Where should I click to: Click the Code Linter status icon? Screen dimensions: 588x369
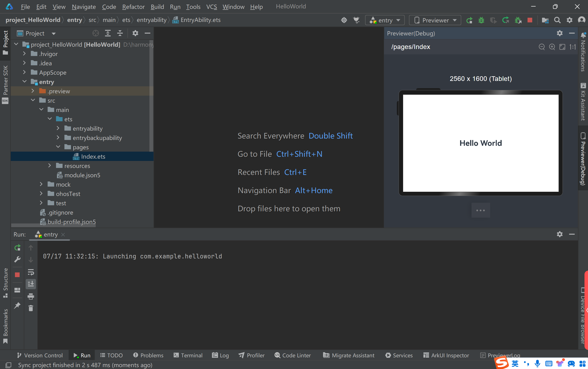click(x=277, y=355)
